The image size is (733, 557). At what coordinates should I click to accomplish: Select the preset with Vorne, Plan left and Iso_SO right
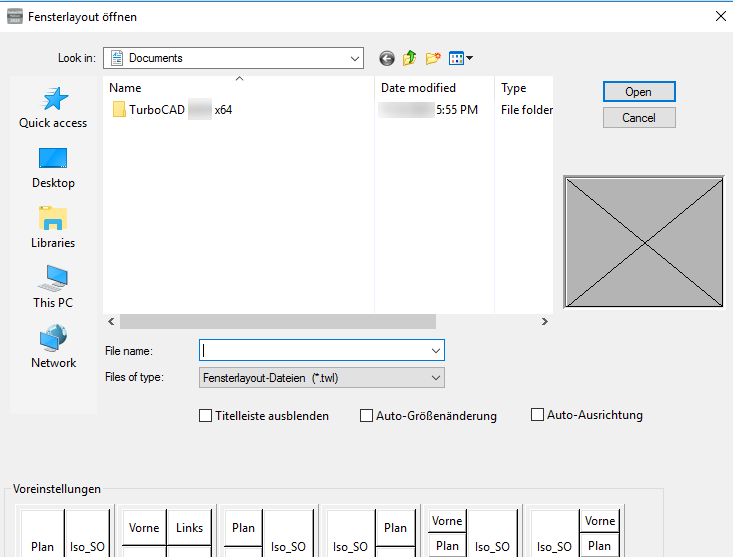(473, 532)
